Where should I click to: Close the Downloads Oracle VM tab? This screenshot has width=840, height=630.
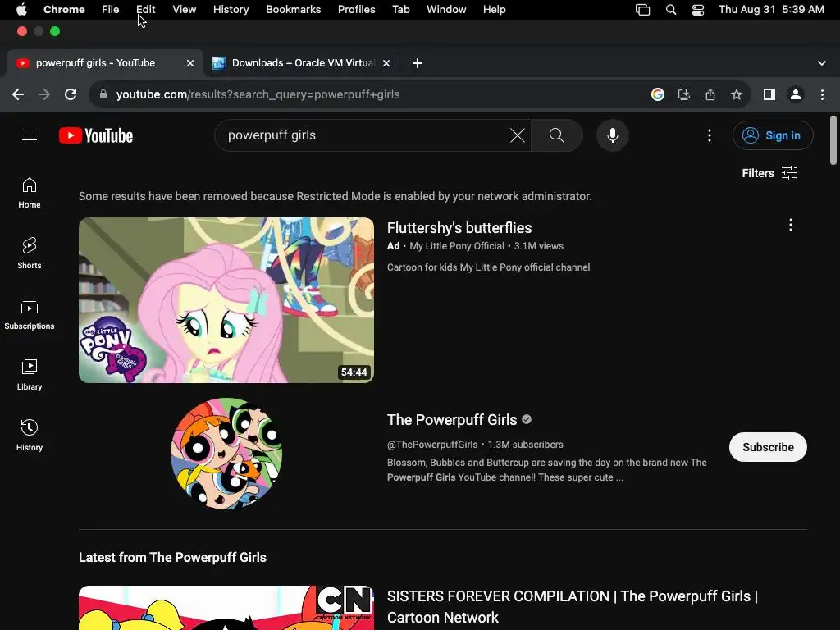(x=386, y=63)
